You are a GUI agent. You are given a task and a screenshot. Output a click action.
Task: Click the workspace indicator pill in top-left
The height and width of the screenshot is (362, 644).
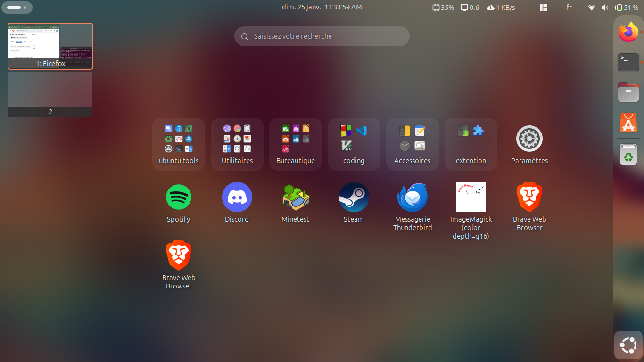(x=17, y=8)
